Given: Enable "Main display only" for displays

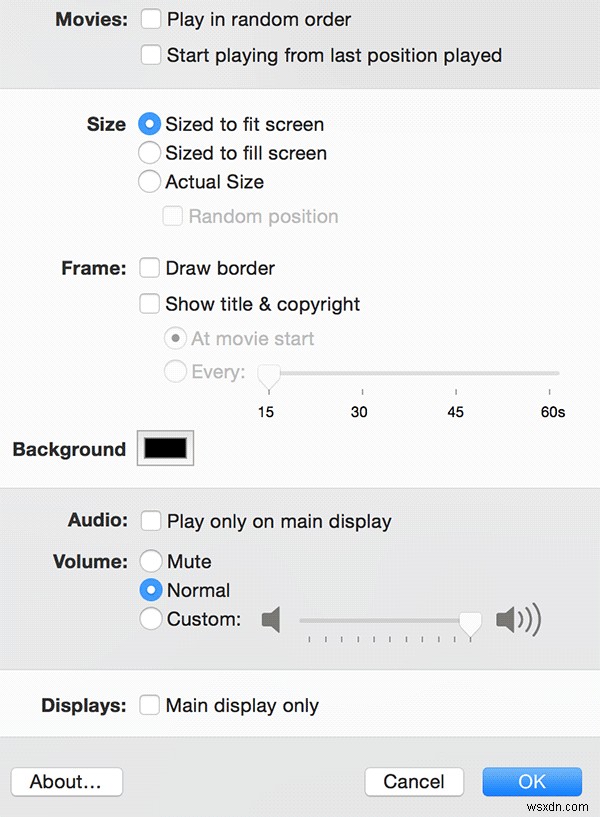Looking at the screenshot, I should click(149, 705).
